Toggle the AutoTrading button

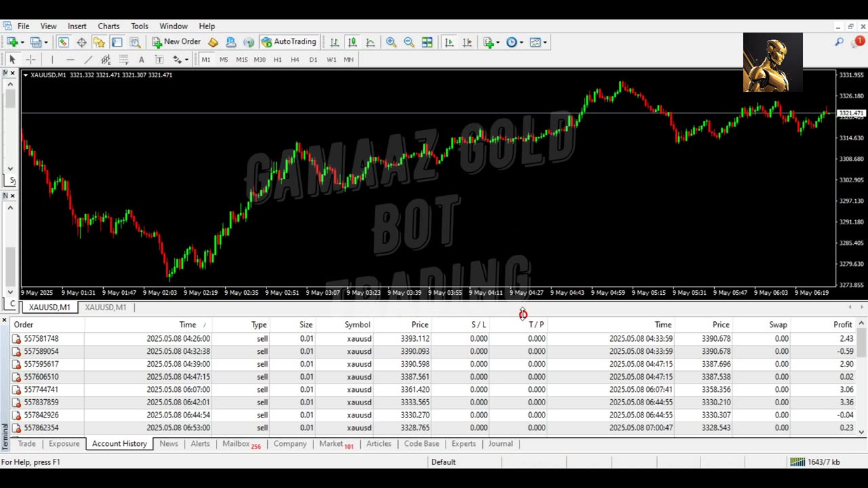coord(289,42)
